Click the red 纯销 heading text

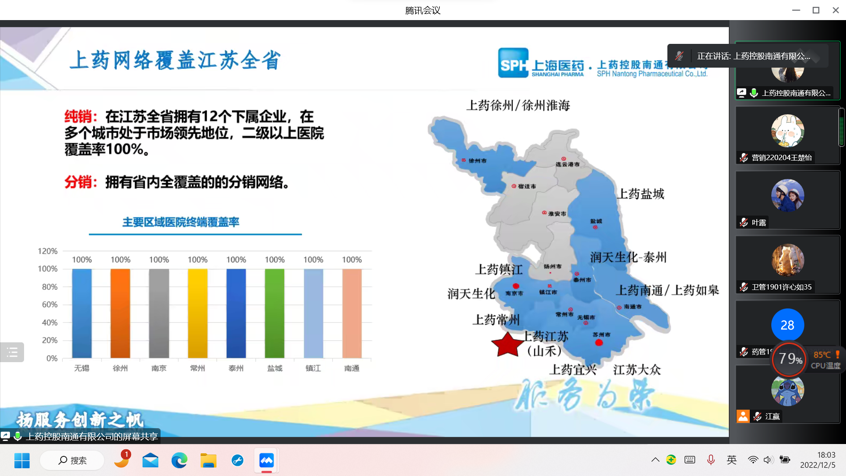80,117
